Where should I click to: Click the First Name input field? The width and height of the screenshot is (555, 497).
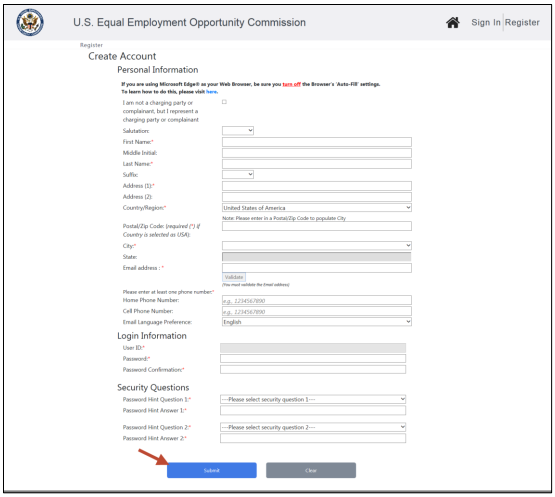pyautogui.click(x=316, y=142)
